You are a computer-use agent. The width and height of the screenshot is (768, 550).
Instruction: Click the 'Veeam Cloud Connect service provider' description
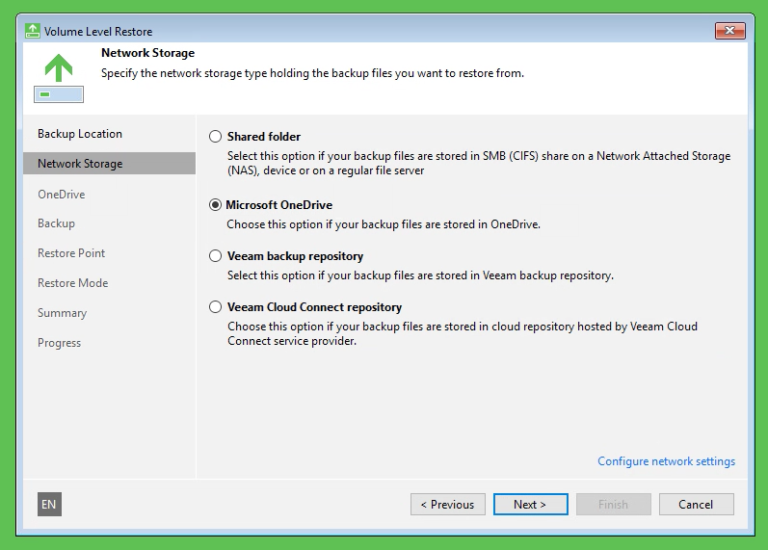coord(462,334)
